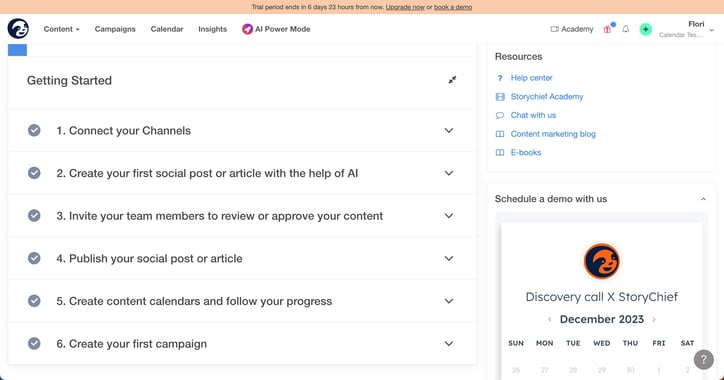Click 'Getting Started' heading
Viewport: 724px width, 380px height.
point(69,80)
